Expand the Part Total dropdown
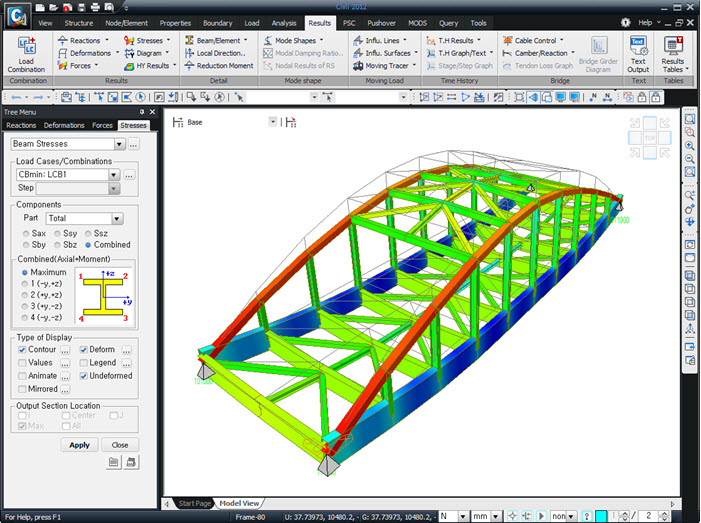Screen dimensions: 701x523 click(117, 219)
